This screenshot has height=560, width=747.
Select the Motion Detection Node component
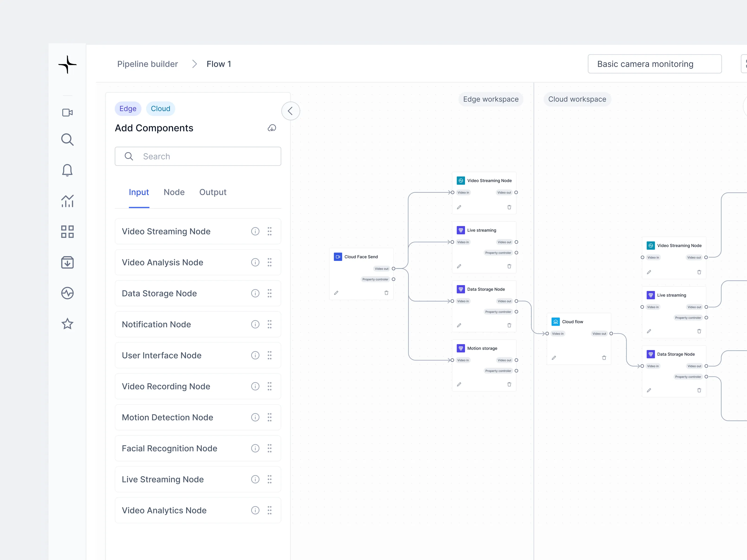168,417
